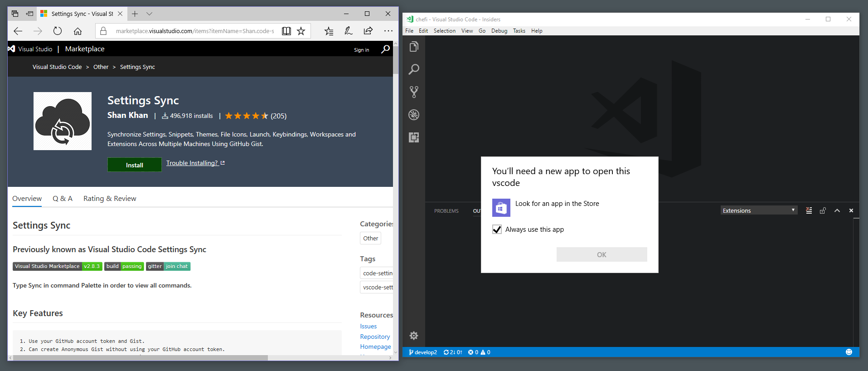Click the Edge address bar URL

point(195,31)
